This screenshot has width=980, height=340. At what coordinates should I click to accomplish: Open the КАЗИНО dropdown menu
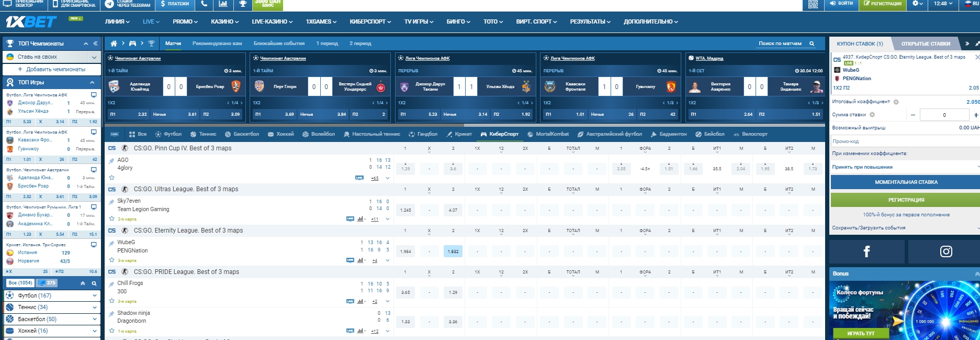tap(224, 21)
